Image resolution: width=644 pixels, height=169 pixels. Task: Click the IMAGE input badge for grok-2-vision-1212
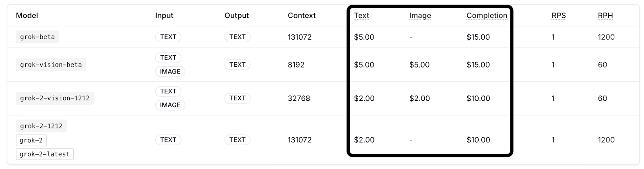170,105
